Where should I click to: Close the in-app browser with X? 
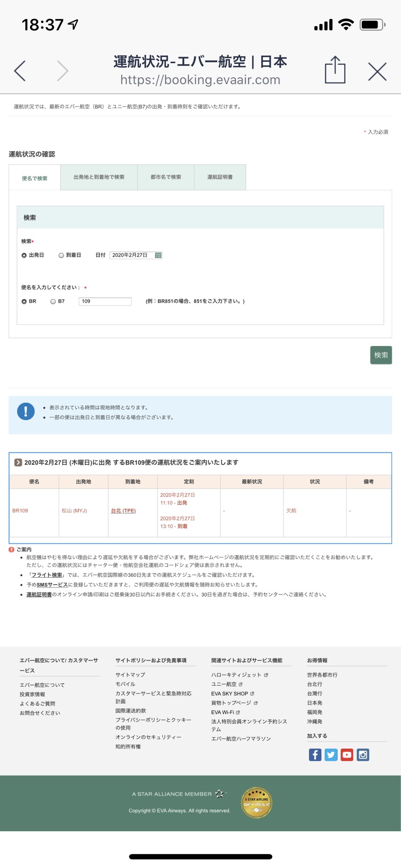pos(377,71)
